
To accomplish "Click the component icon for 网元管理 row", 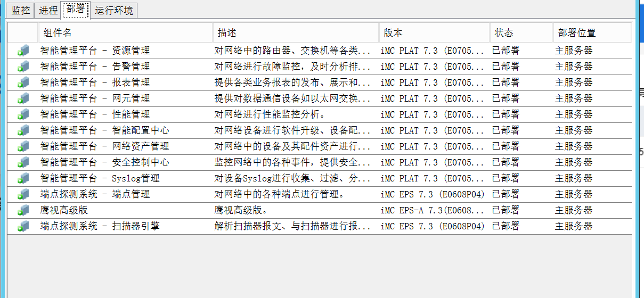I will coord(23,98).
